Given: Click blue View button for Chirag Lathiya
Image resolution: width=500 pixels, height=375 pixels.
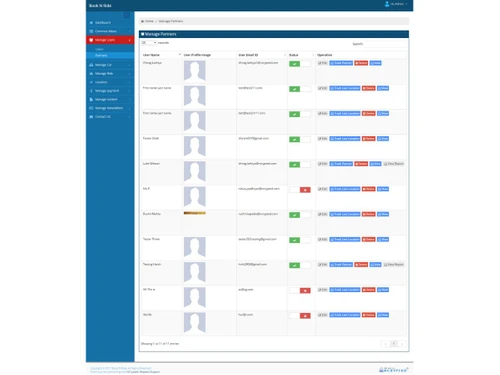Looking at the screenshot, I should (375, 63).
